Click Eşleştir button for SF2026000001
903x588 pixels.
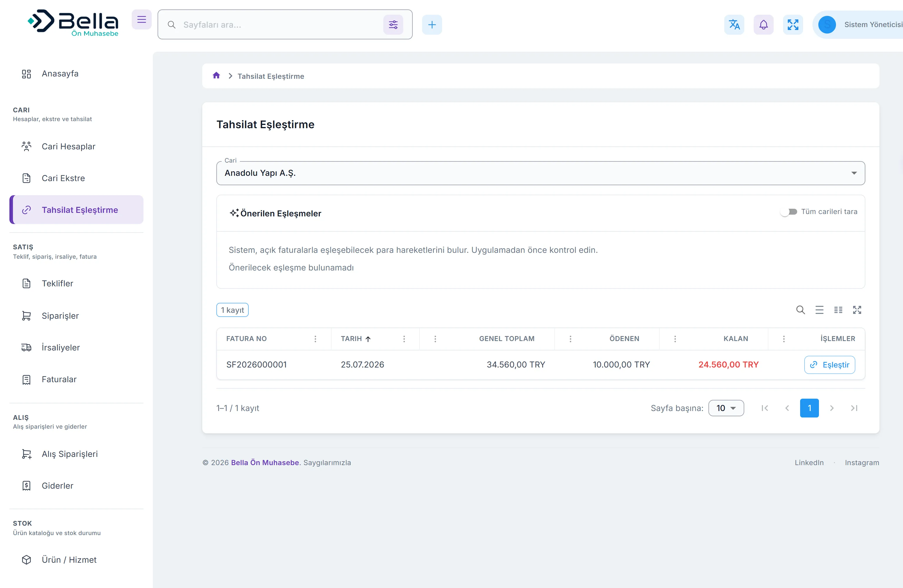(830, 365)
